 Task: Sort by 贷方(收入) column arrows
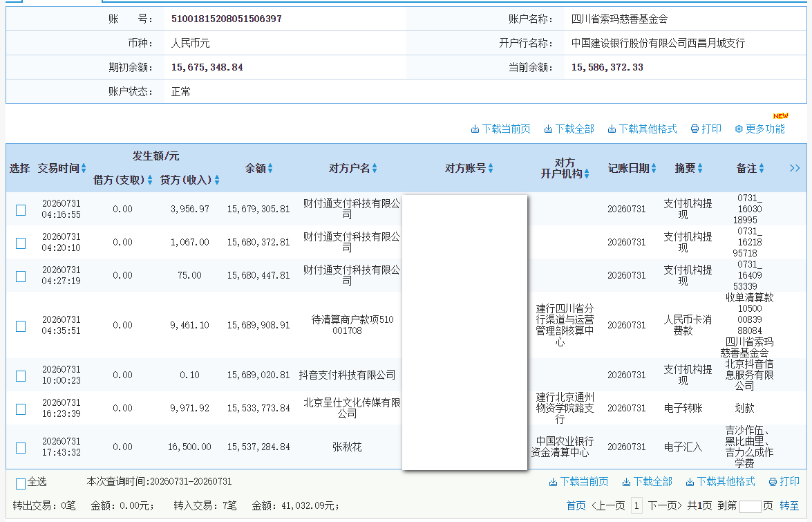coord(217,180)
